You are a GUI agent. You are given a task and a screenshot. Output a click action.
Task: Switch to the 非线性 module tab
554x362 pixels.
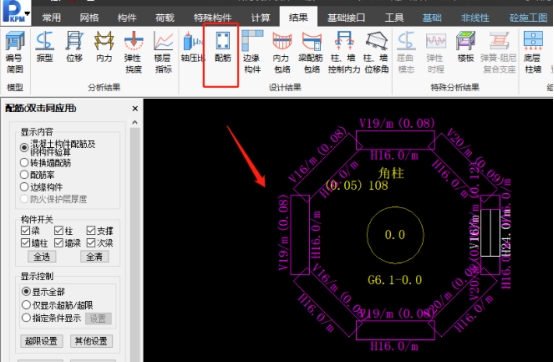475,18
